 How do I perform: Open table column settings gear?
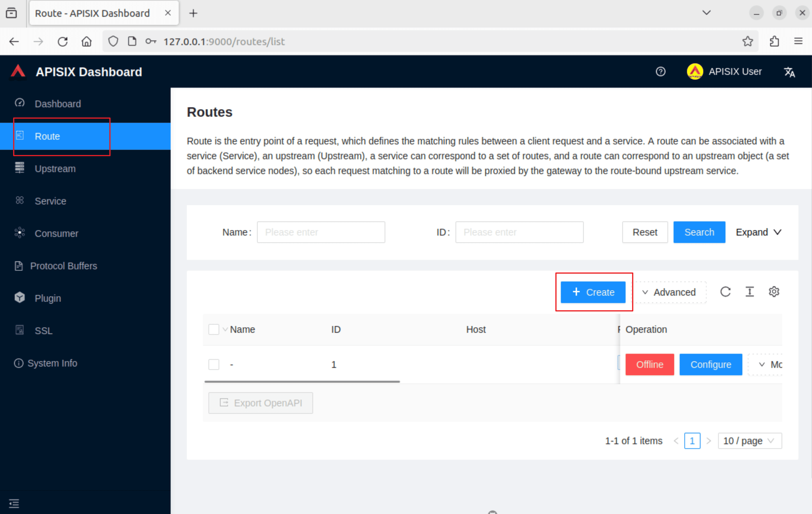(774, 292)
